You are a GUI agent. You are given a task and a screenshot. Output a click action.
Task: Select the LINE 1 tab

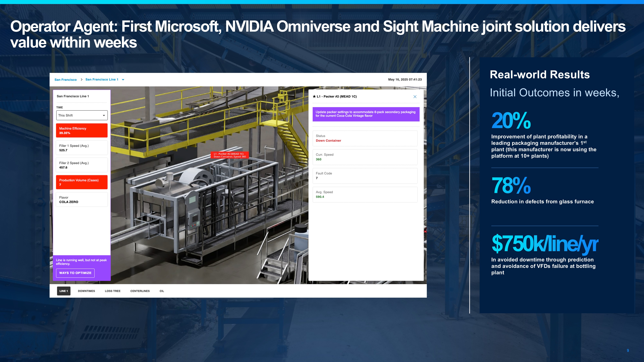(x=63, y=291)
